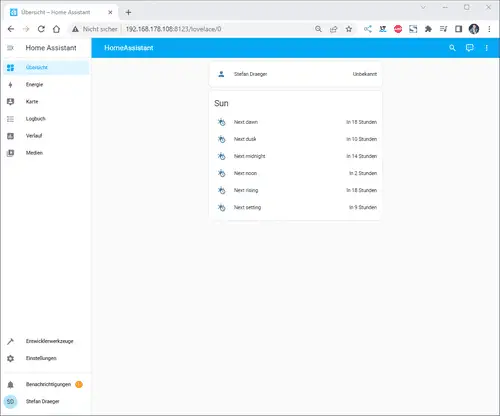Click the Next setting value In 9 Stunden
Screen dimensions: 500x416
(363, 208)
